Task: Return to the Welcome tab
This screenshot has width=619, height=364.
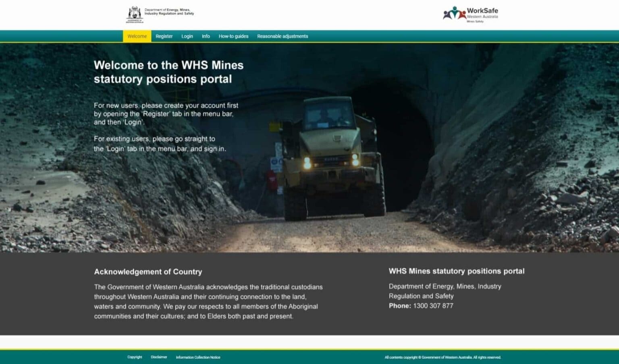Action: click(x=137, y=36)
